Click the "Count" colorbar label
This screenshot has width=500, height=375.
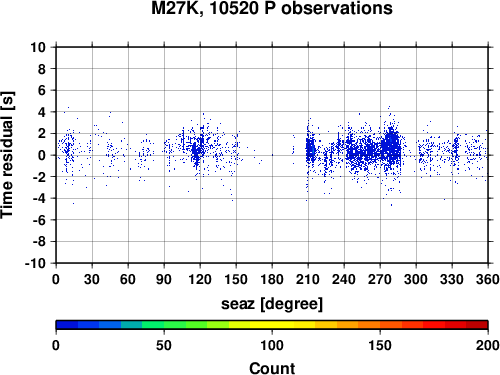tap(272, 368)
